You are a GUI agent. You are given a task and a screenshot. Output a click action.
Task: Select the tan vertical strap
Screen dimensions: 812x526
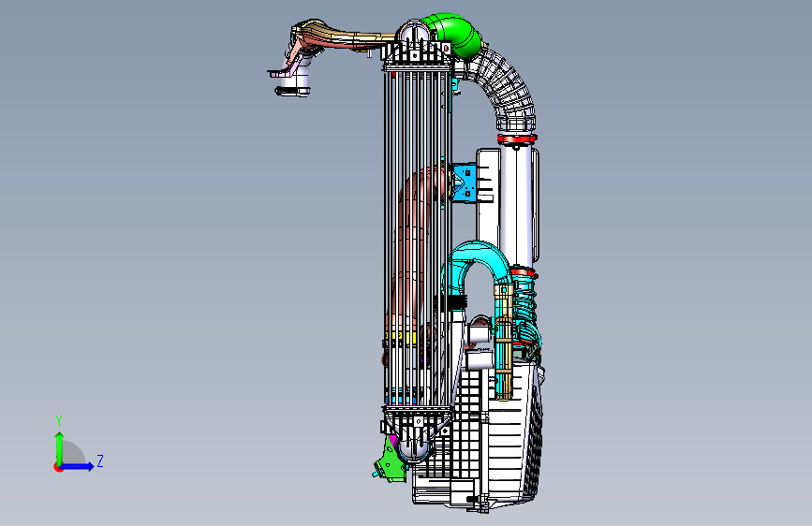(x=503, y=342)
